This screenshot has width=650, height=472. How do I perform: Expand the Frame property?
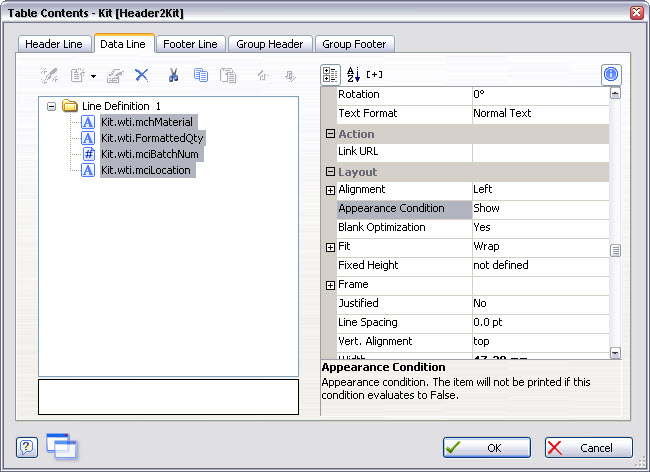[330, 285]
